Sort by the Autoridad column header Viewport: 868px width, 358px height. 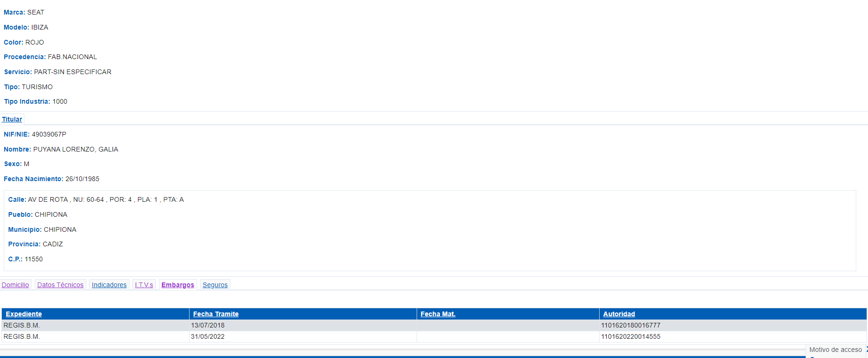619,314
